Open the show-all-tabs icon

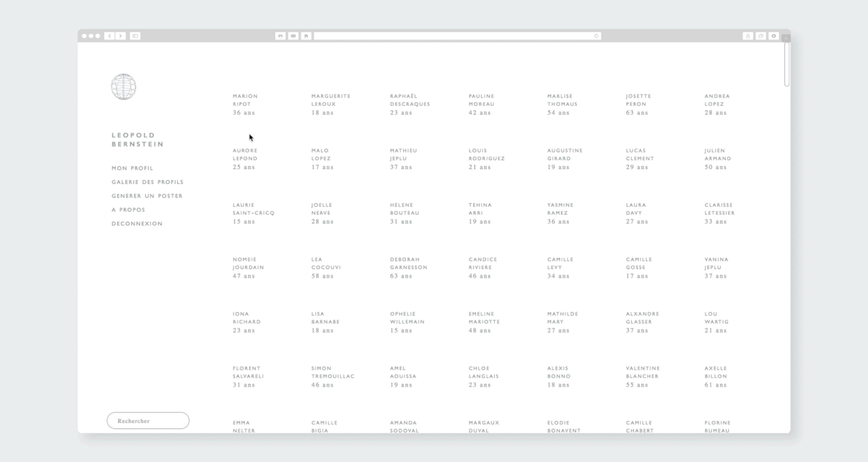[x=761, y=36]
